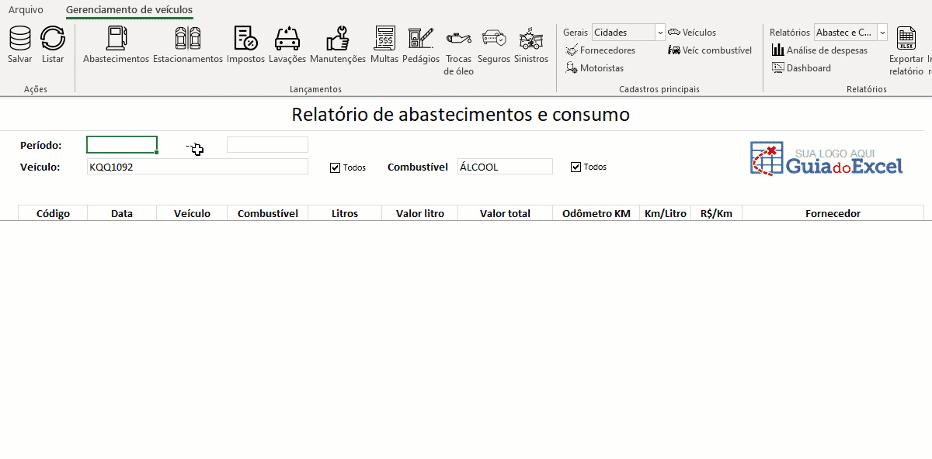Open the Trocas de óleo icon
932x459 pixels.
click(x=458, y=39)
